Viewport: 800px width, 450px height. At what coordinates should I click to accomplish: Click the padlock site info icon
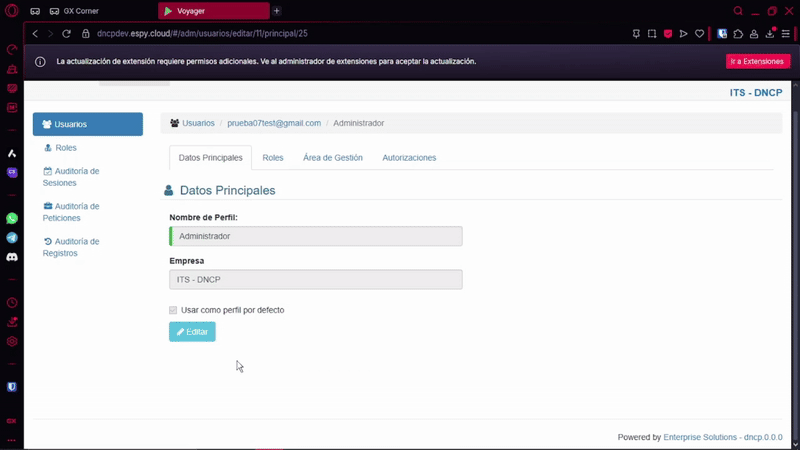[x=86, y=34]
